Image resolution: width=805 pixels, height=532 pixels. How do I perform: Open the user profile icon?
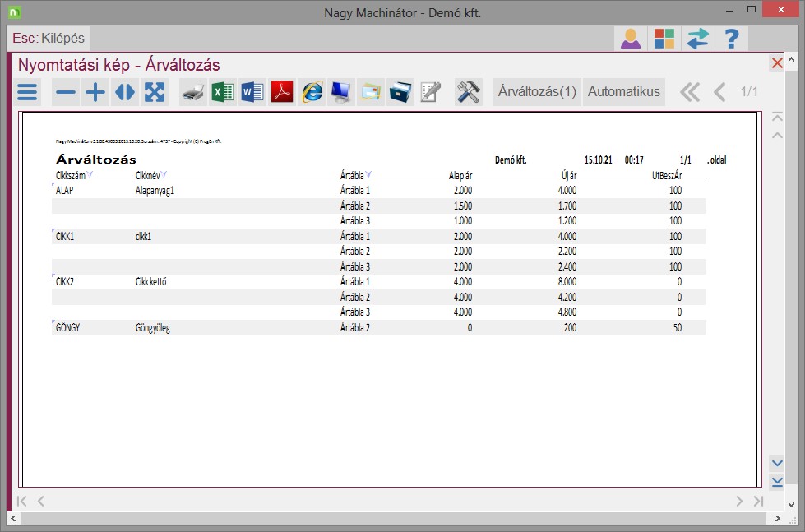pos(631,39)
